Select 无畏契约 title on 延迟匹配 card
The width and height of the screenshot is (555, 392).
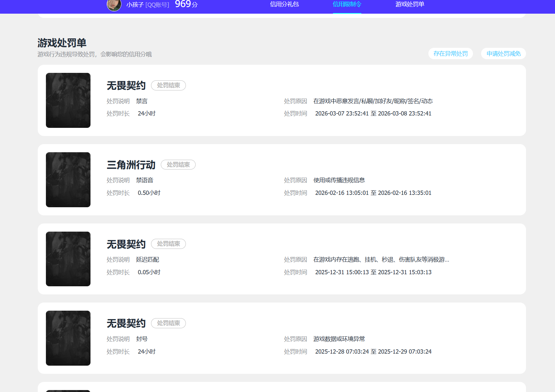tap(126, 244)
